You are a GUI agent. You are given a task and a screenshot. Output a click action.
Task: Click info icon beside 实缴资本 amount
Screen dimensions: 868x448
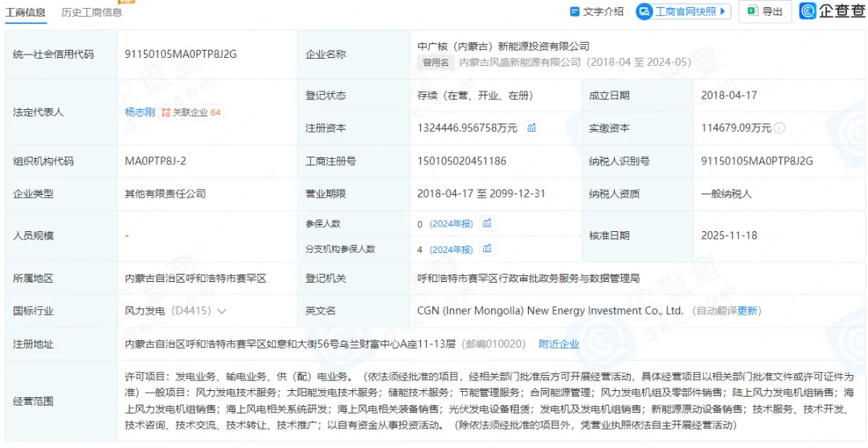pyautogui.click(x=780, y=128)
